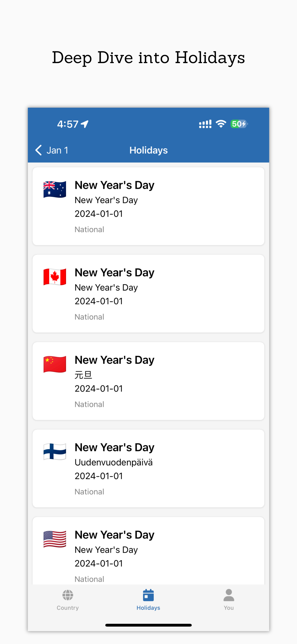Tap the home indicator bar
297x644 pixels.
(x=148, y=625)
